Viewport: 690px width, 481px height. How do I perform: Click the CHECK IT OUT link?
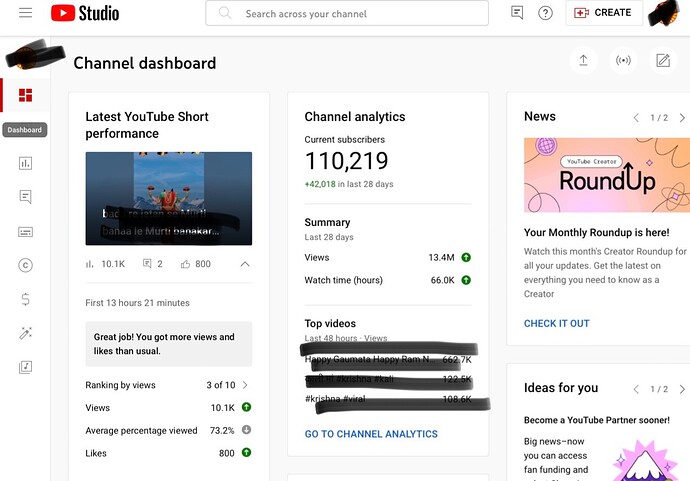[x=556, y=323]
